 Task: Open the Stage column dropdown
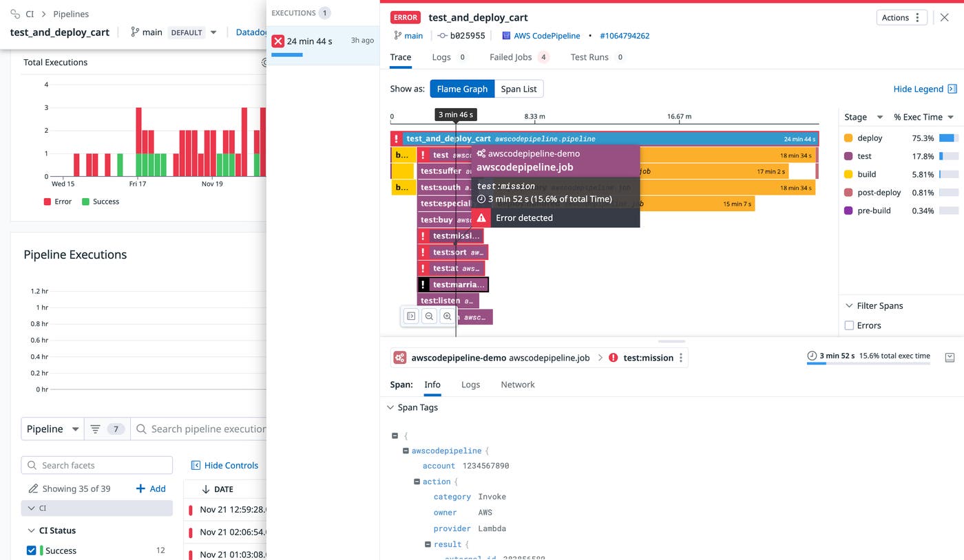pyautogui.click(x=879, y=118)
